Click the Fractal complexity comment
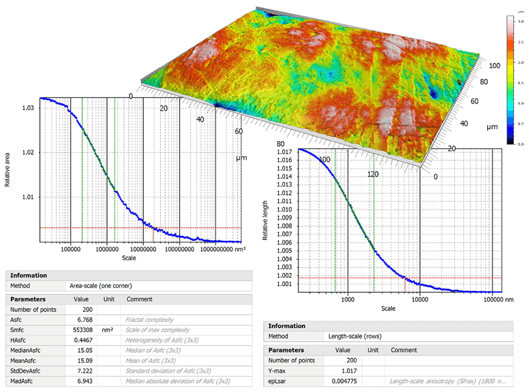The image size is (532, 392). coord(149,320)
